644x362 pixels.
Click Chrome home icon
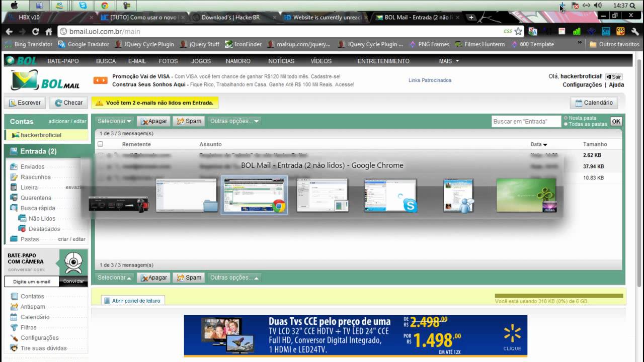(49, 31)
